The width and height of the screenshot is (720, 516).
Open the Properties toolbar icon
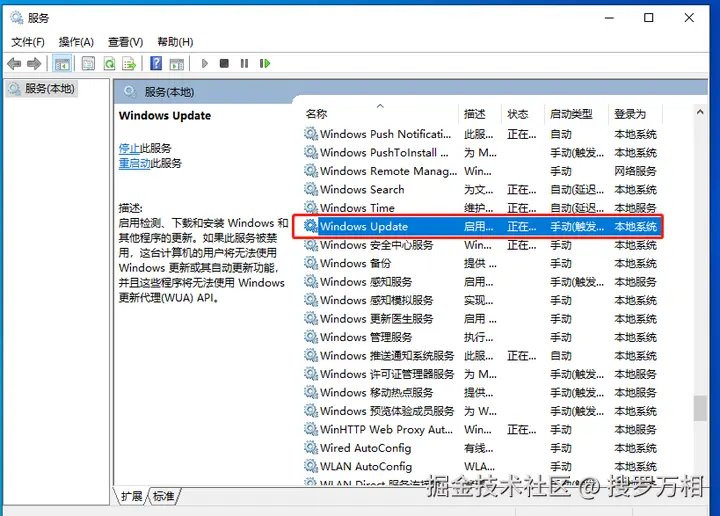click(88, 63)
